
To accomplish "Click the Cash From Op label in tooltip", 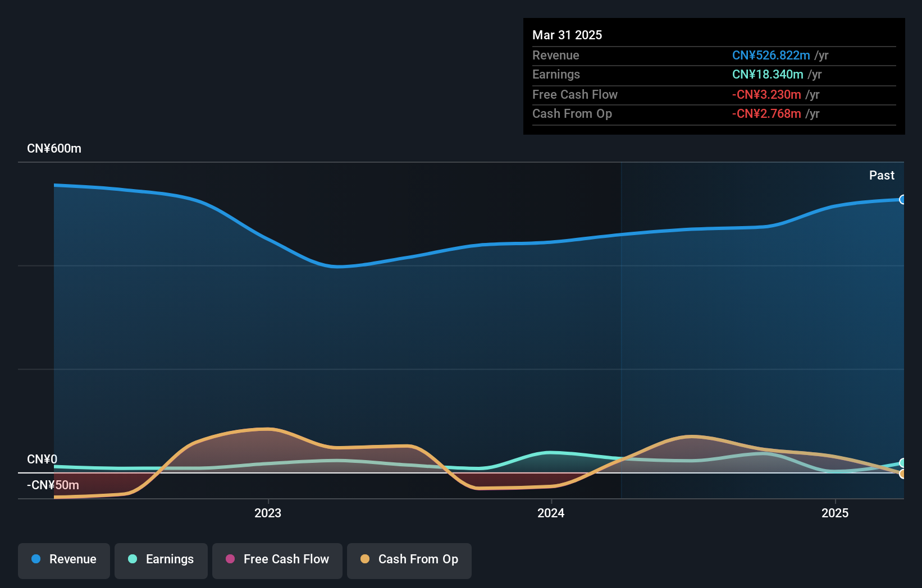I will coord(572,113).
